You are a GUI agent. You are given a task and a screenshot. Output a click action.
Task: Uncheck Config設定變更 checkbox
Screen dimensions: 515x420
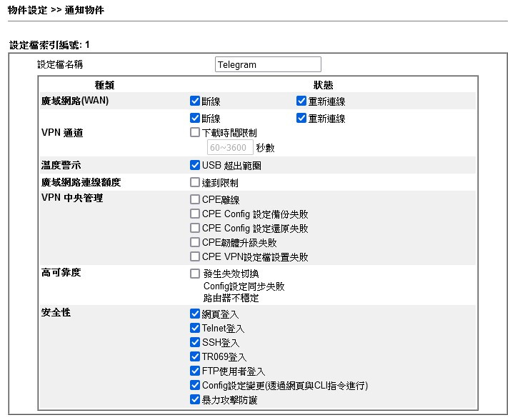point(195,385)
